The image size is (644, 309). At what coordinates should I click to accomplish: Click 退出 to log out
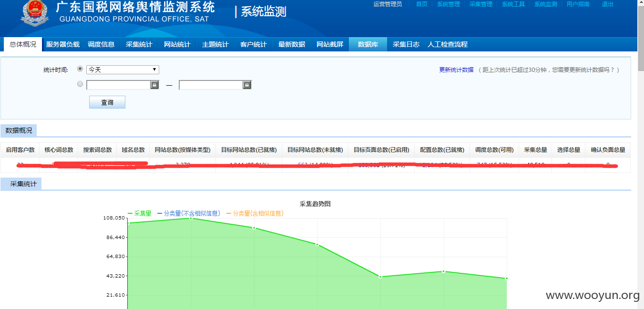point(608,4)
